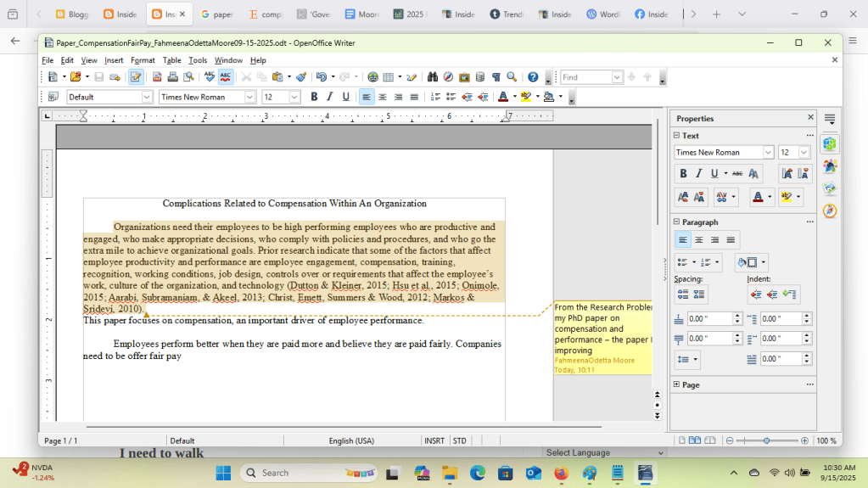
Task: Click English (USA) language in status bar
Action: pos(351,440)
